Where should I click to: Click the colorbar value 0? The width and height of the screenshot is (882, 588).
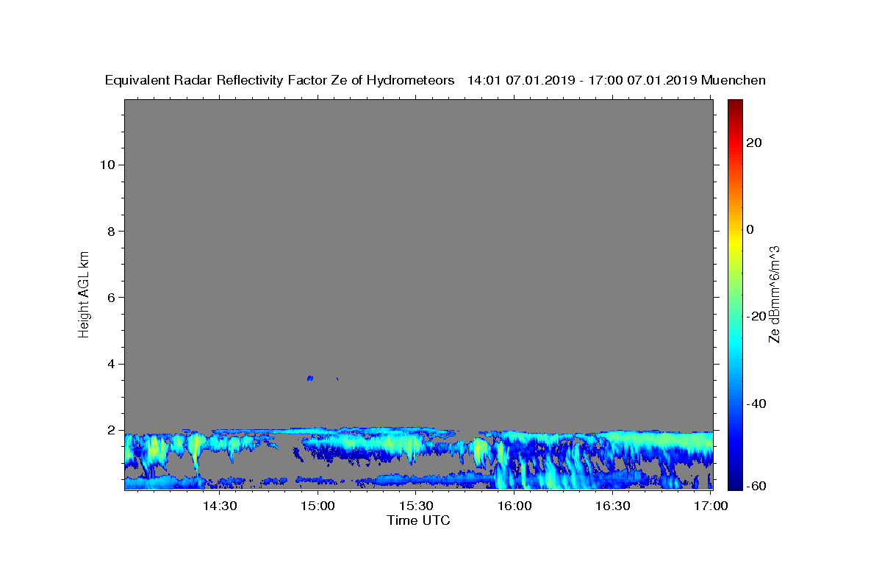(750, 229)
